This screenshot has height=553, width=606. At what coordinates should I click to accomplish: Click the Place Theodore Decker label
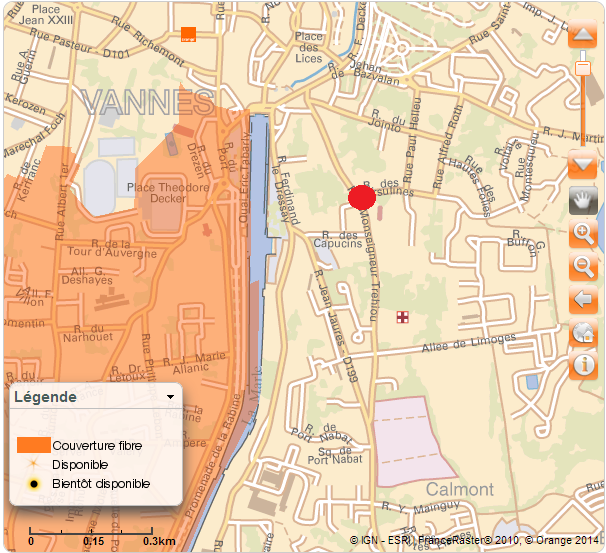(x=168, y=192)
